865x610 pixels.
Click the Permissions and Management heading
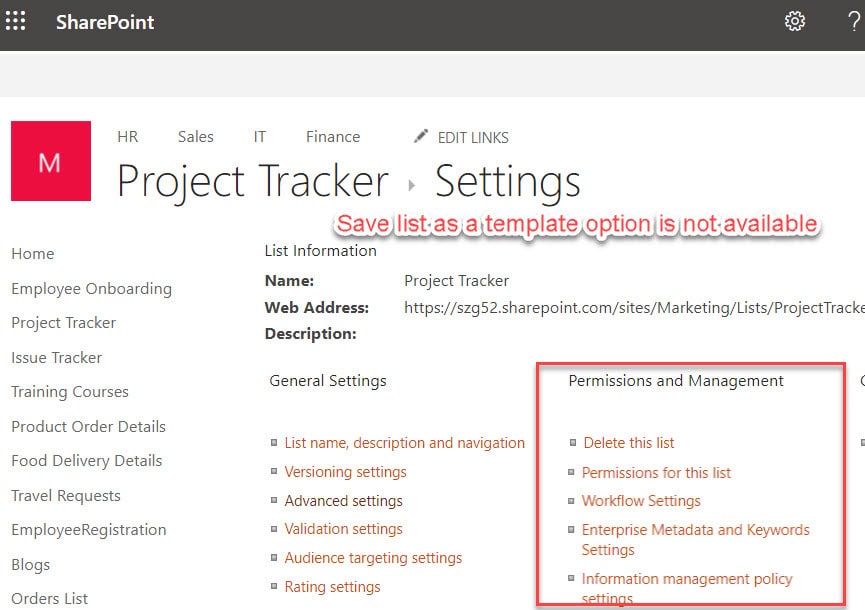[x=676, y=381]
